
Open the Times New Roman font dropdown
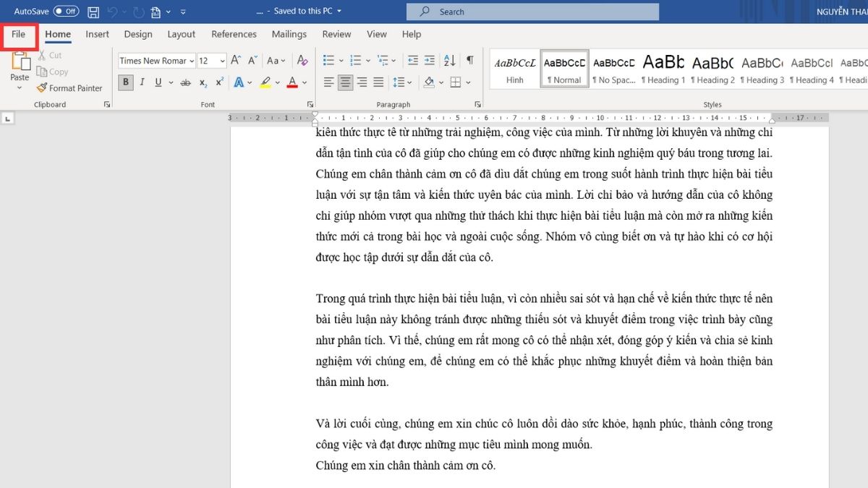coord(192,61)
